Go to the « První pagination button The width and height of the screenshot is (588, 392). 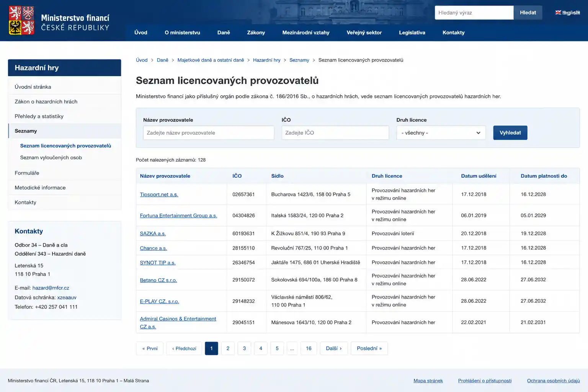click(150, 348)
